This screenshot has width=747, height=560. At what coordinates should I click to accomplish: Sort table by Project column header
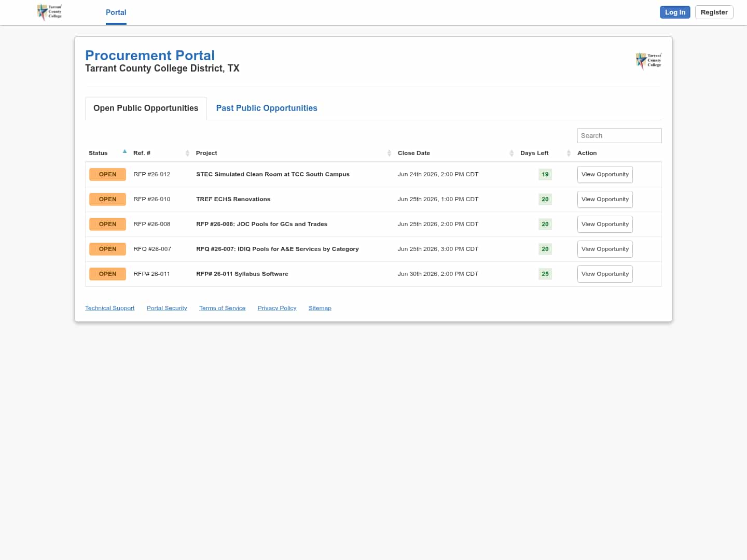pyautogui.click(x=294, y=153)
